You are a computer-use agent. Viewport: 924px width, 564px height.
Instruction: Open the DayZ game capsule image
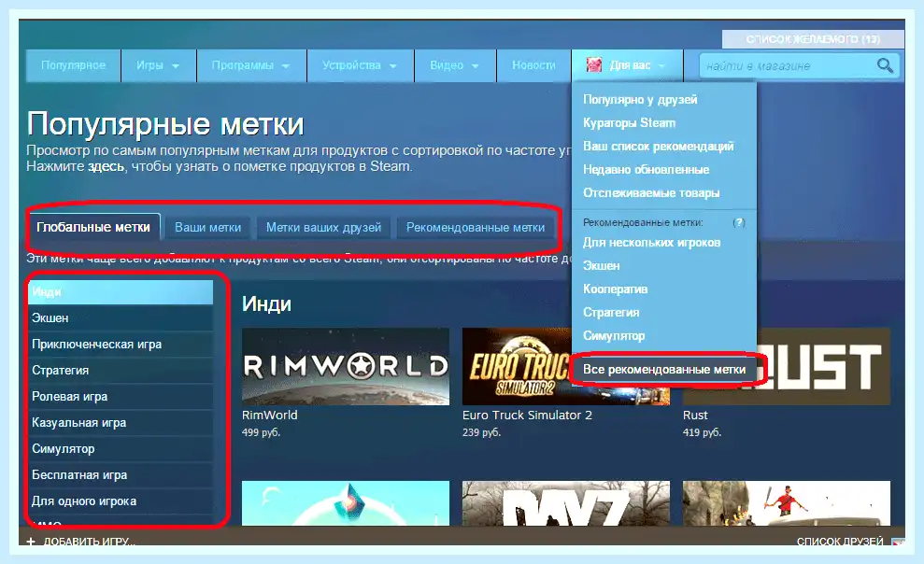coord(566,503)
